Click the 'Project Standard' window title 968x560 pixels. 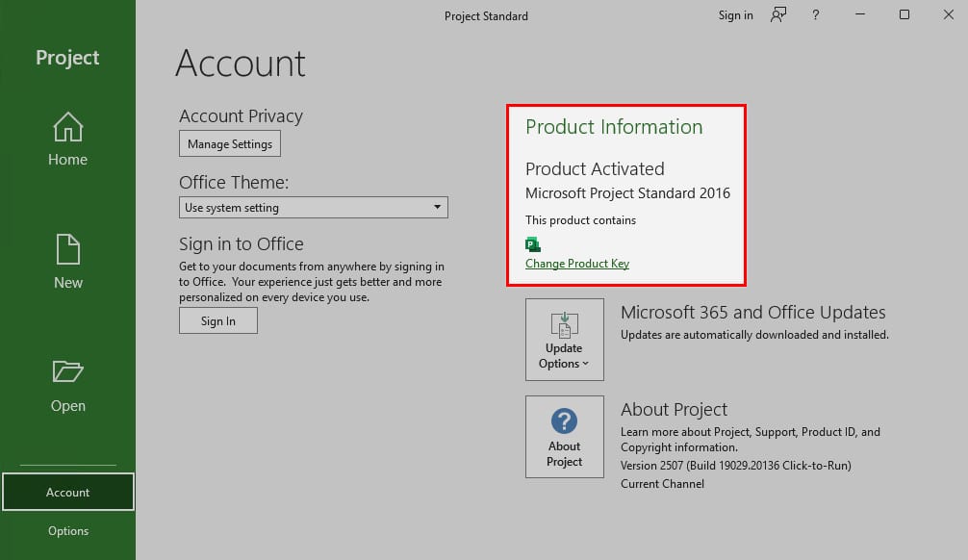pyautogui.click(x=486, y=16)
